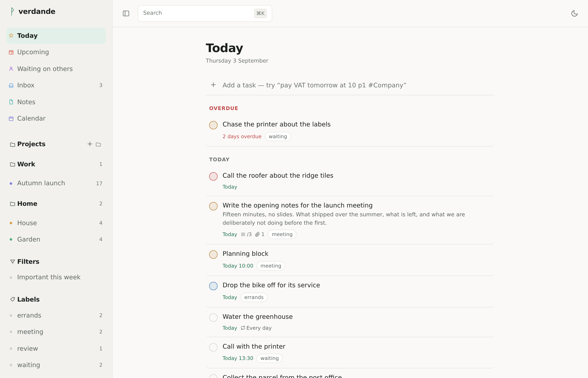588x378 pixels.
Task: Complete Chase the printer about the labels
Action: [213, 125]
